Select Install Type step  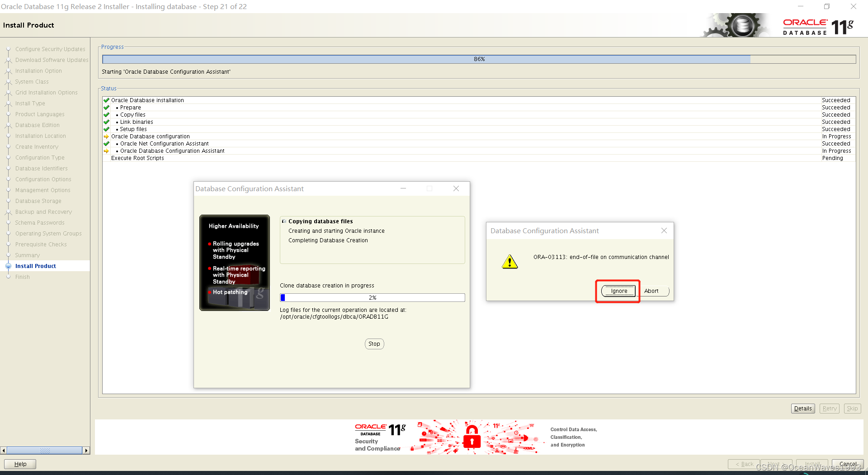(x=30, y=103)
